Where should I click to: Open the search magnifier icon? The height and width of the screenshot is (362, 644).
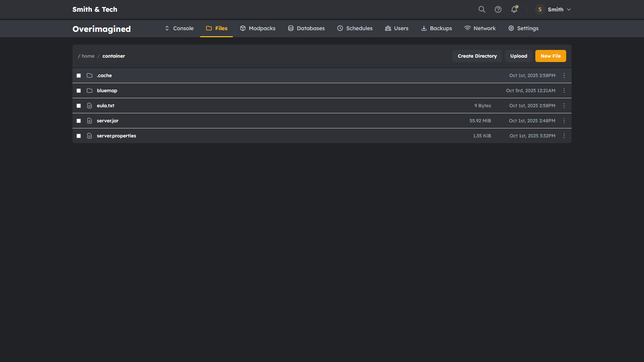pos(482,9)
